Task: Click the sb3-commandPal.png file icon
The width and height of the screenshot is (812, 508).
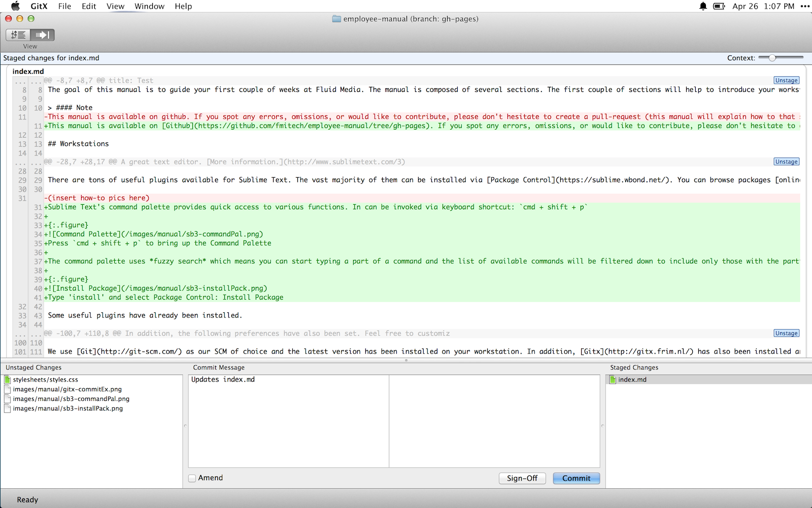Action: pos(8,399)
